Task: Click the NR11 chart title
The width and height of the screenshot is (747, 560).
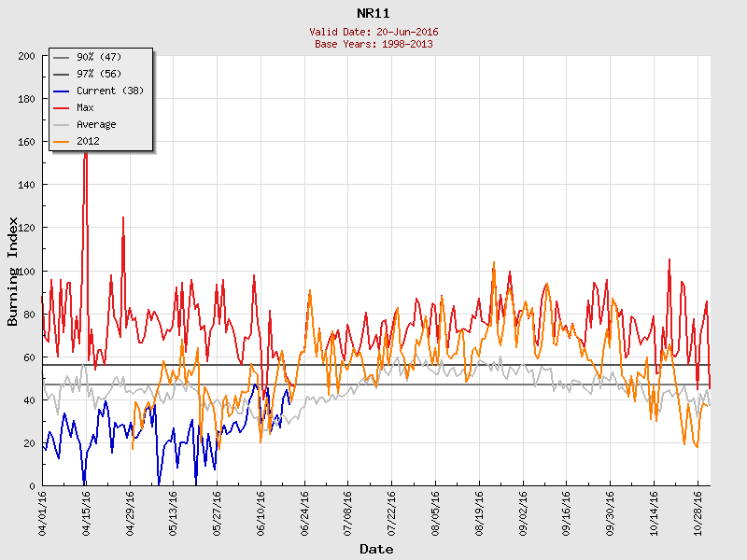Action: click(373, 13)
